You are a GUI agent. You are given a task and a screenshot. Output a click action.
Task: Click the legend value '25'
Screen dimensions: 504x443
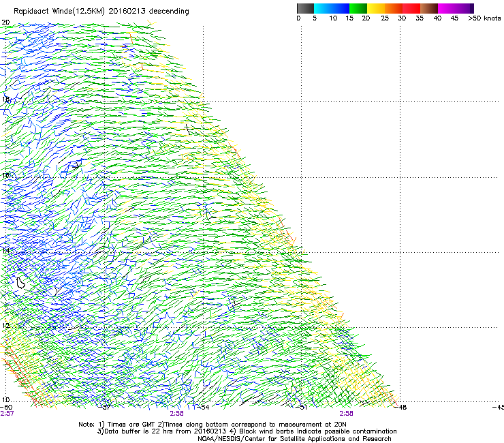[385, 18]
